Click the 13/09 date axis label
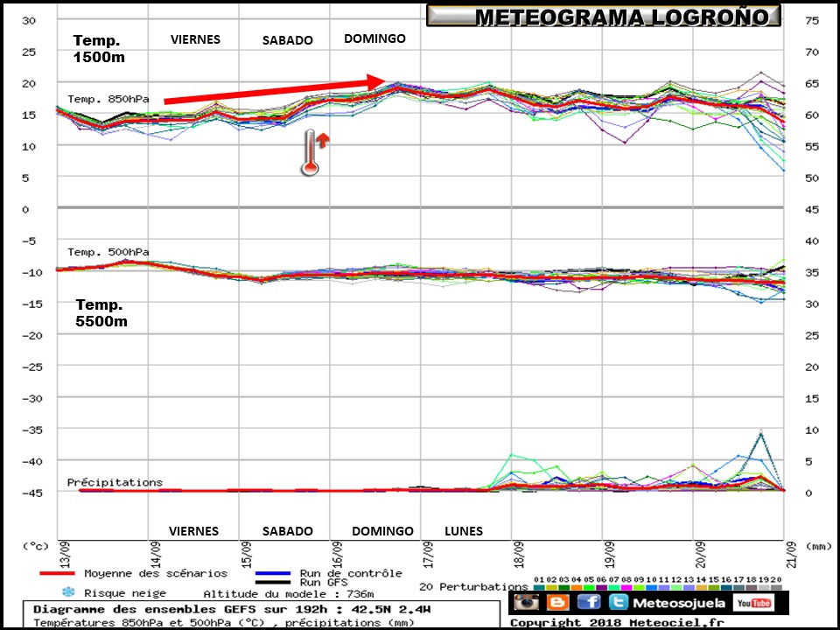Image resolution: width=840 pixels, height=630 pixels. 65,555
